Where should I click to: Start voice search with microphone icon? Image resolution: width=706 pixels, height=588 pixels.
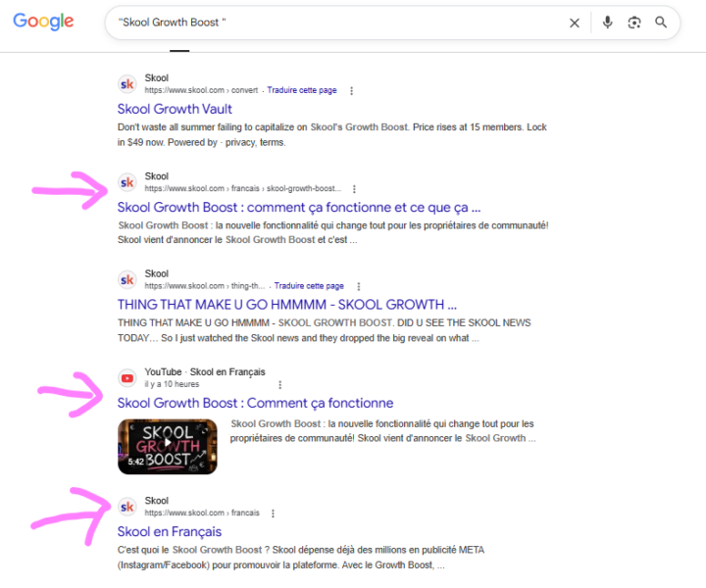[x=607, y=22]
